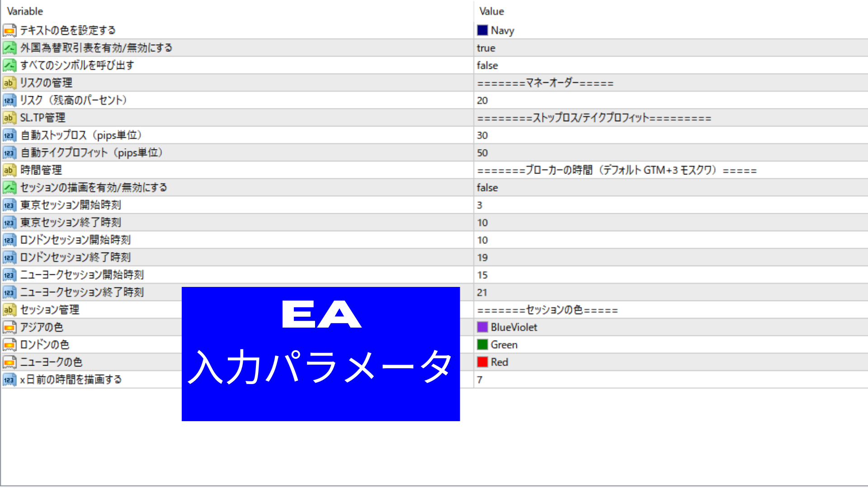Click the color icon beside アジアの色
This screenshot has width=868, height=488.
point(9,327)
